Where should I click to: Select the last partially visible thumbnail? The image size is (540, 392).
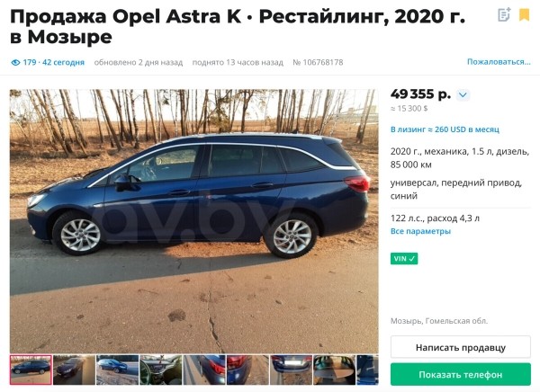(367, 370)
